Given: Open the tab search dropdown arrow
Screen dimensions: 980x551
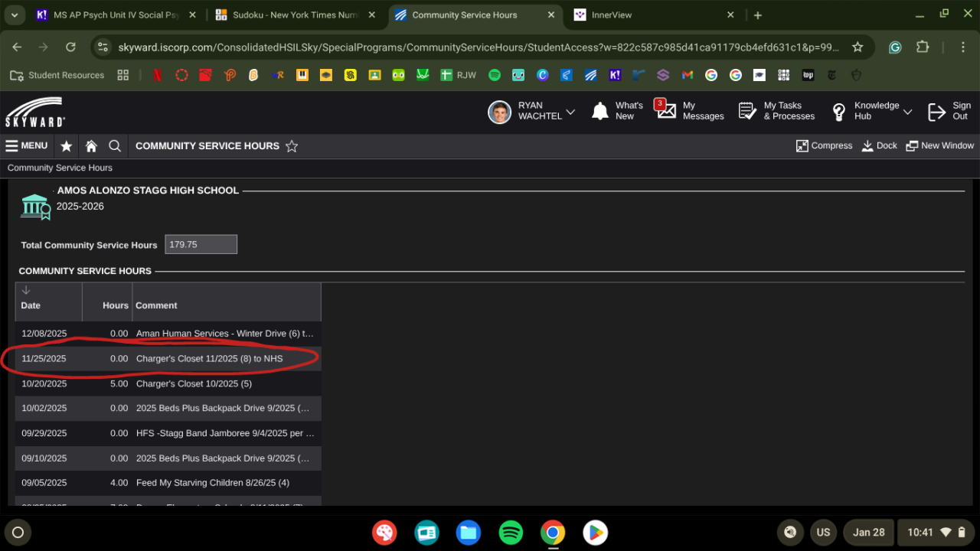Looking at the screenshot, I should 14,15.
